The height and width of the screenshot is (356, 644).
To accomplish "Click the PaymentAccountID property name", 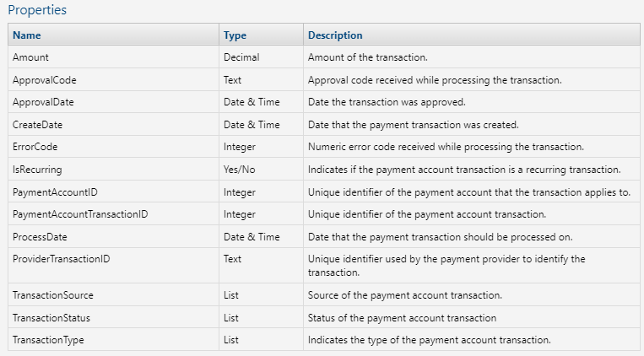I will pos(56,192).
